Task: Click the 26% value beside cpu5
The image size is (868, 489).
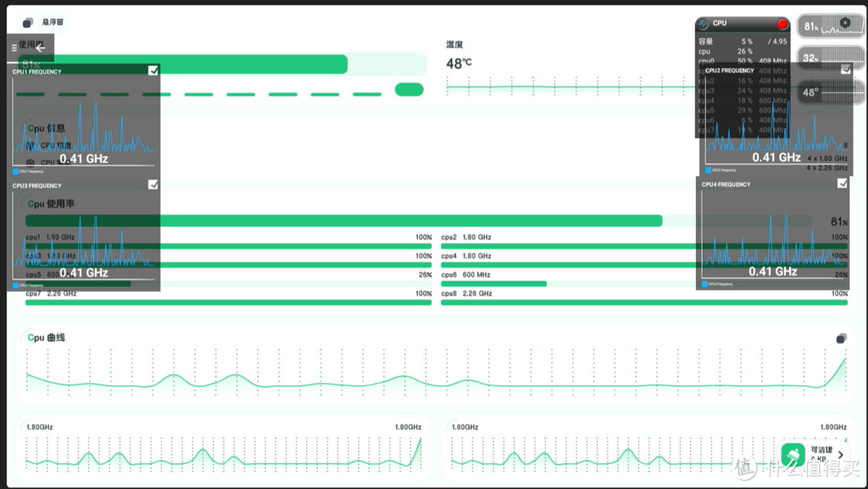Action: (x=425, y=275)
